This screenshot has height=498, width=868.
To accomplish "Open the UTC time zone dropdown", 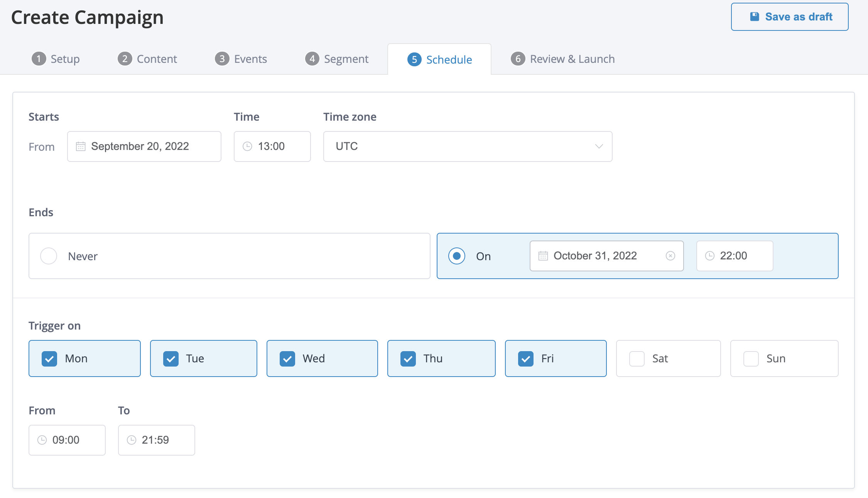I will [468, 146].
